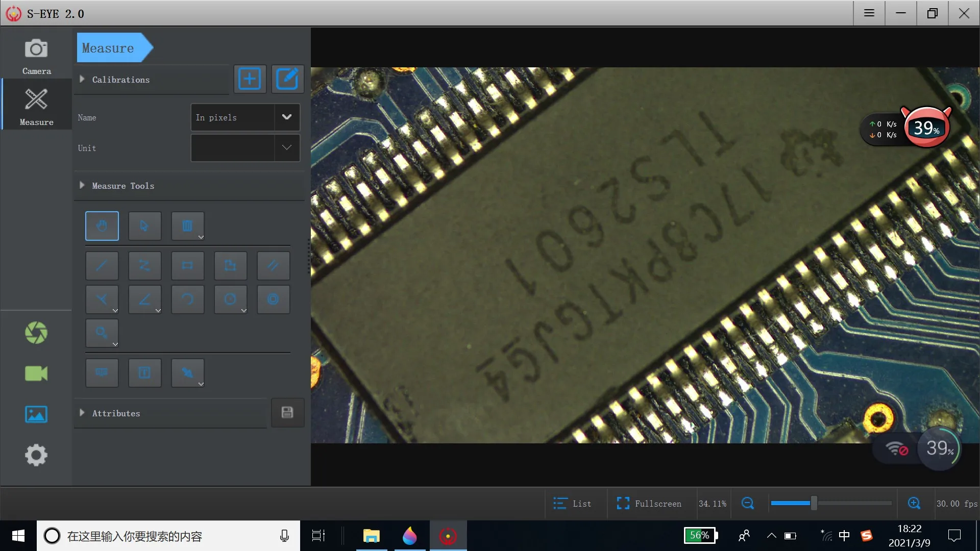Pick the straight line measure tool

102,265
